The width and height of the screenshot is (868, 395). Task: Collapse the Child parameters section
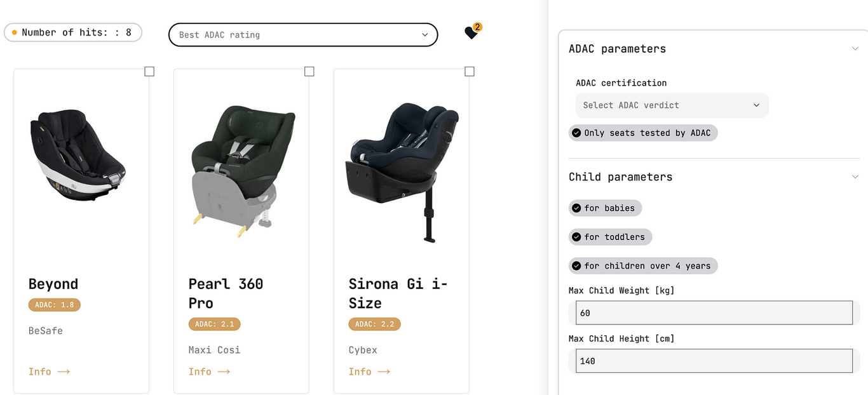point(855,177)
